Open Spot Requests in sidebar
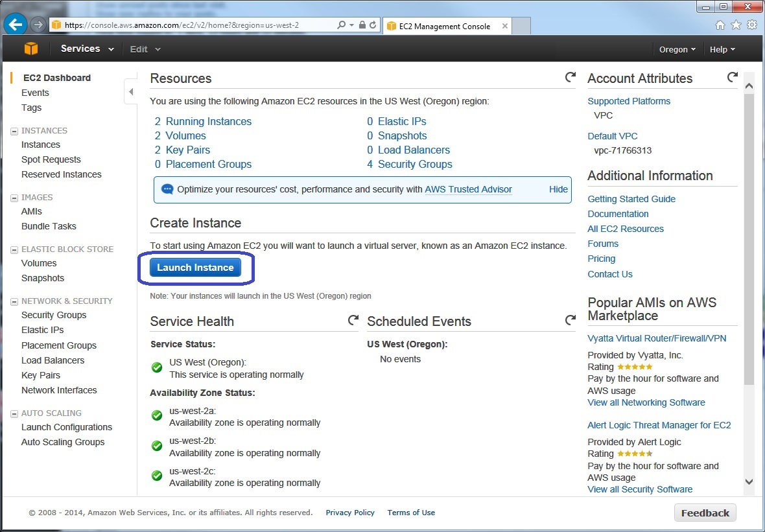765x532 pixels. [x=51, y=159]
